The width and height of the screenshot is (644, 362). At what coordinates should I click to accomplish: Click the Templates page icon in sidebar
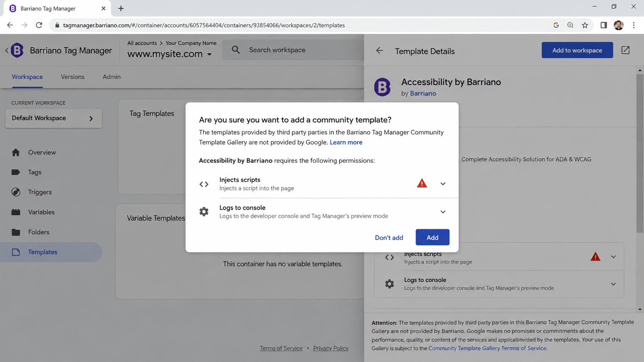click(x=16, y=252)
